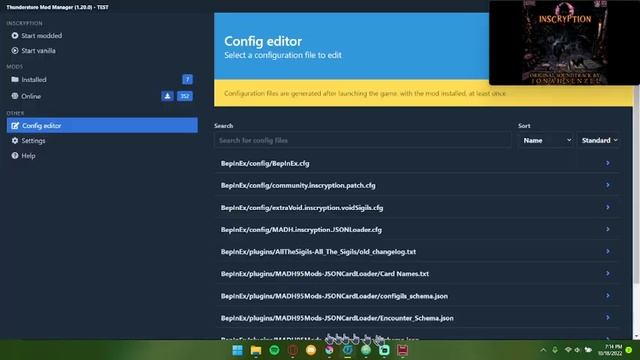This screenshot has height=360, width=640.
Task: Expand the configils_schema.json row chevron
Action: coord(608,295)
